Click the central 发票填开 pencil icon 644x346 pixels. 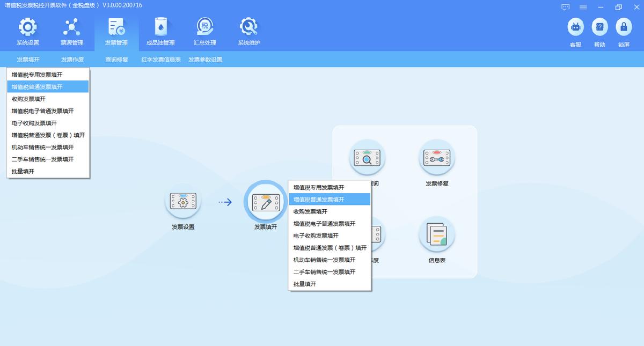(x=265, y=202)
